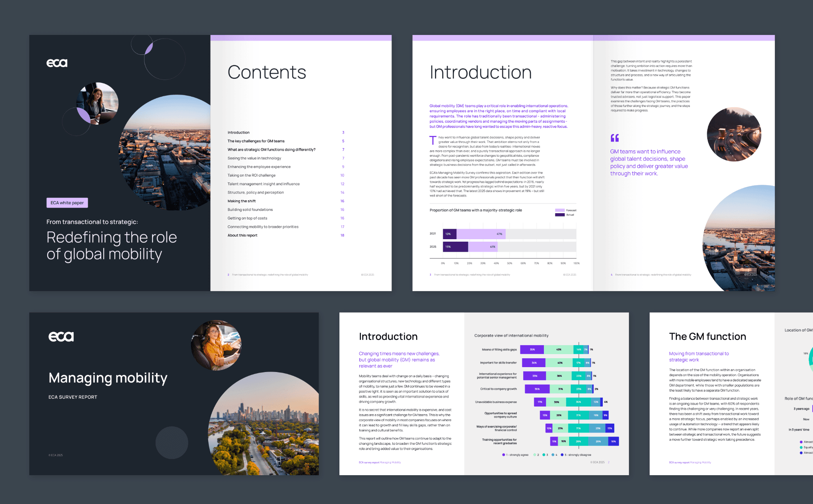Click the Actual legend color swatch
The height and width of the screenshot is (504, 813).
560,215
